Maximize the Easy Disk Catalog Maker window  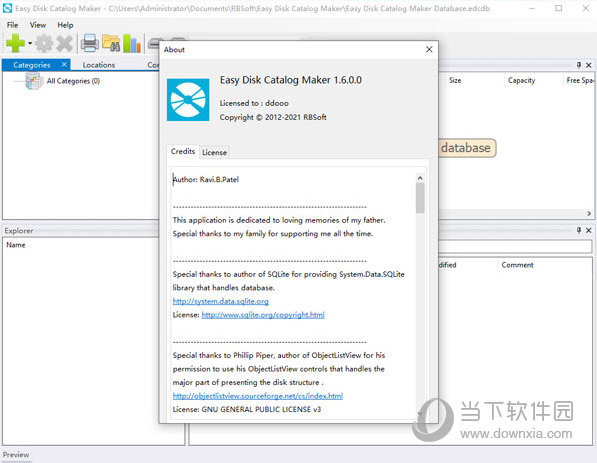click(559, 8)
